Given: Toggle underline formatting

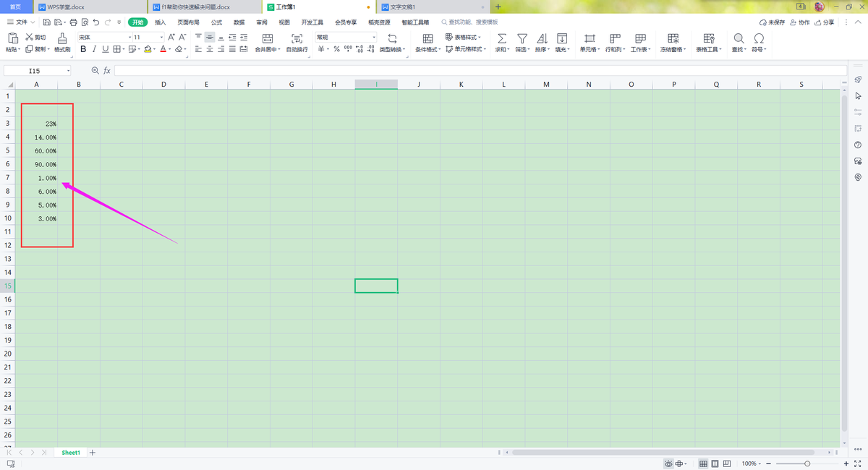Looking at the screenshot, I should click(106, 49).
